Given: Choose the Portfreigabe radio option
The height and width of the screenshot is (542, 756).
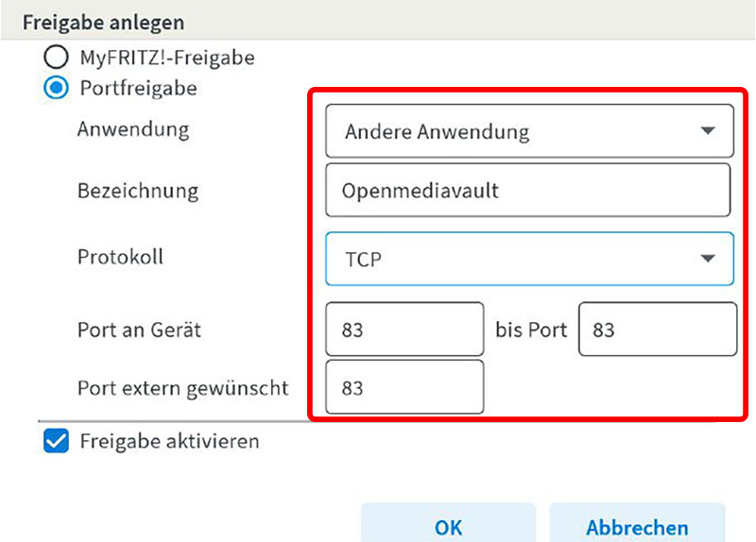Looking at the screenshot, I should [57, 89].
